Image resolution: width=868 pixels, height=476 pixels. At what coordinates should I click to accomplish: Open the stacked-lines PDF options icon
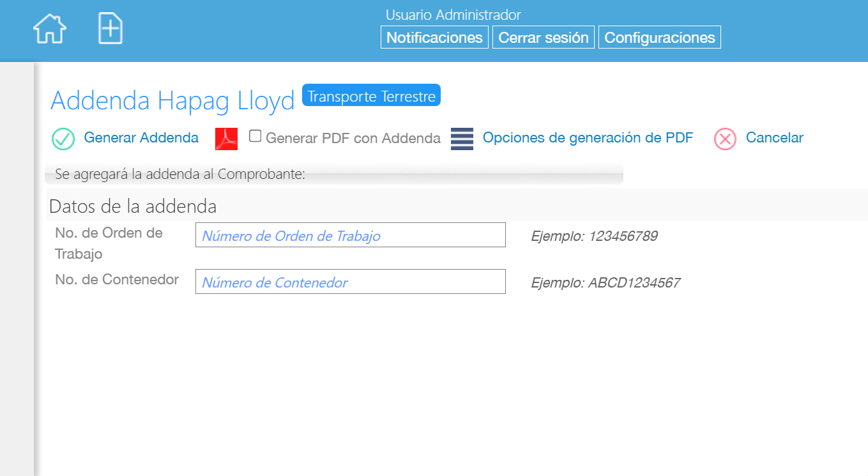(462, 139)
